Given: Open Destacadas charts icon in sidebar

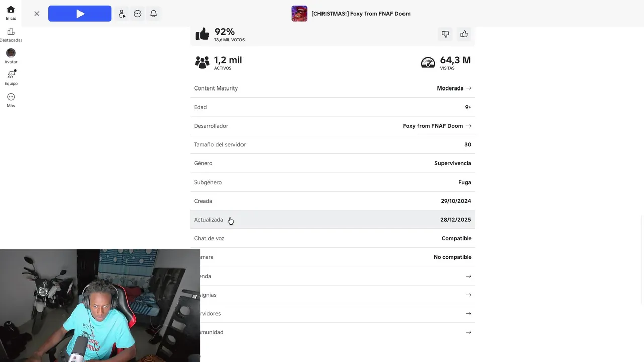Looking at the screenshot, I should pyautogui.click(x=11, y=35).
